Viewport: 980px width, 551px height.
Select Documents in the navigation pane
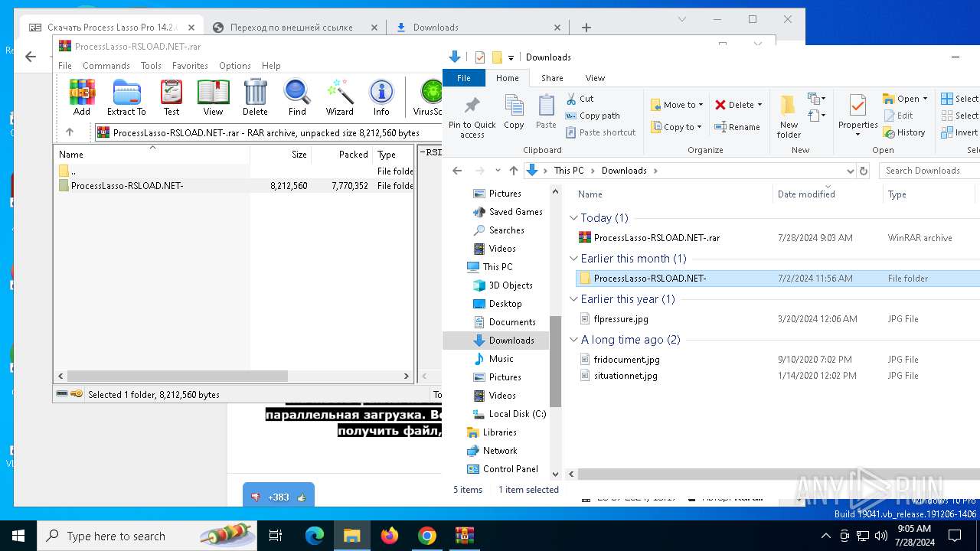click(x=512, y=322)
